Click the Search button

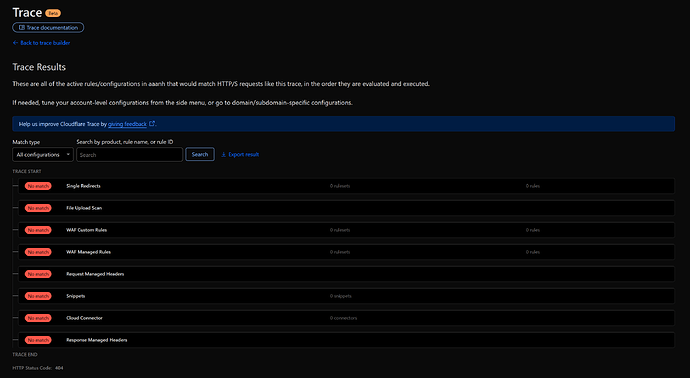(x=200, y=154)
